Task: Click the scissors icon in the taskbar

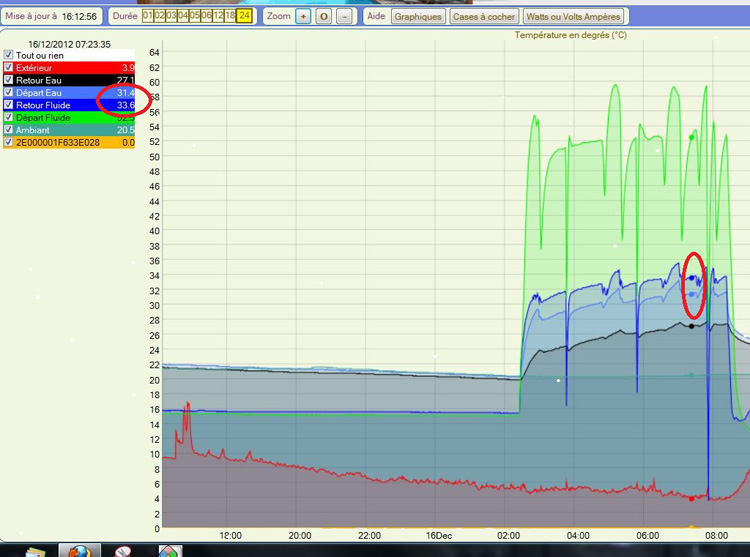Action: 123,550
